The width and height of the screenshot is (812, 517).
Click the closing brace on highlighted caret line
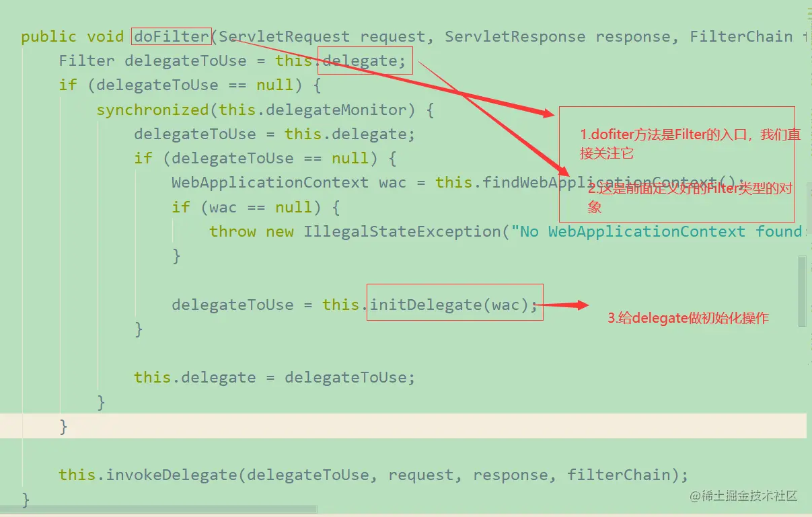[63, 426]
